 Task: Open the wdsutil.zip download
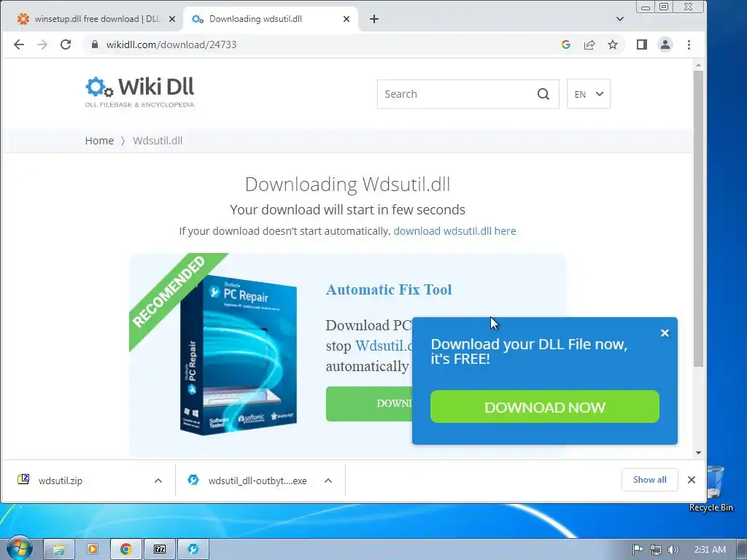pyautogui.click(x=61, y=481)
